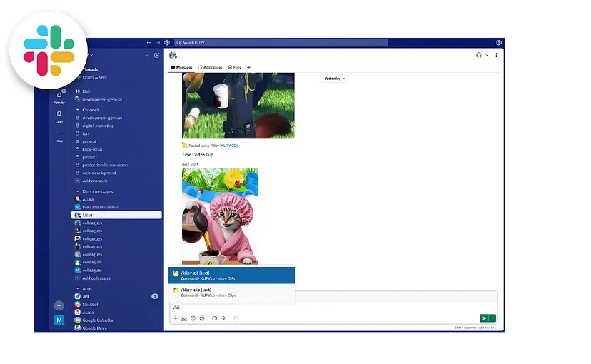Open the digital-marketing channel
This screenshot has width=591, height=364.
coord(98,126)
